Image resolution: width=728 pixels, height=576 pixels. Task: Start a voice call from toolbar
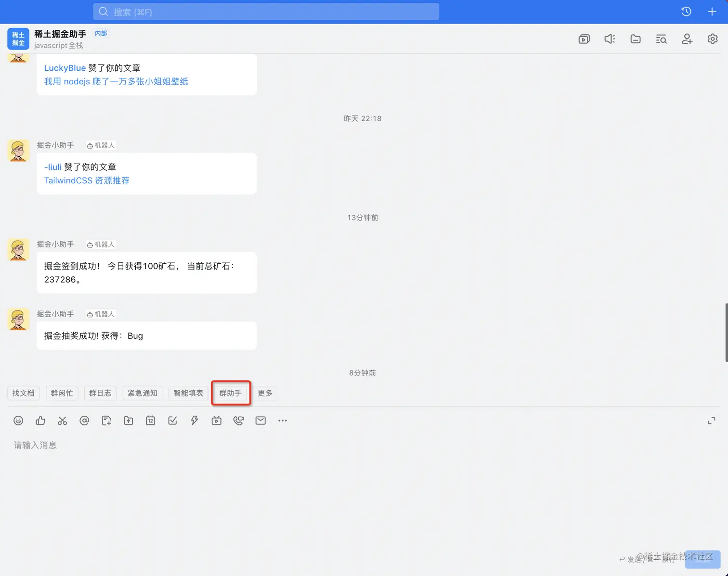[238, 421]
